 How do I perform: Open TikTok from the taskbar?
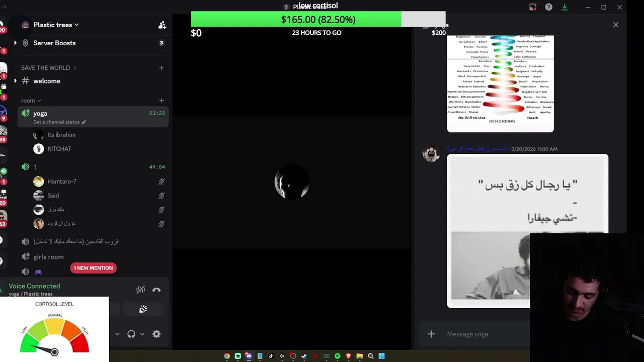(x=271, y=356)
